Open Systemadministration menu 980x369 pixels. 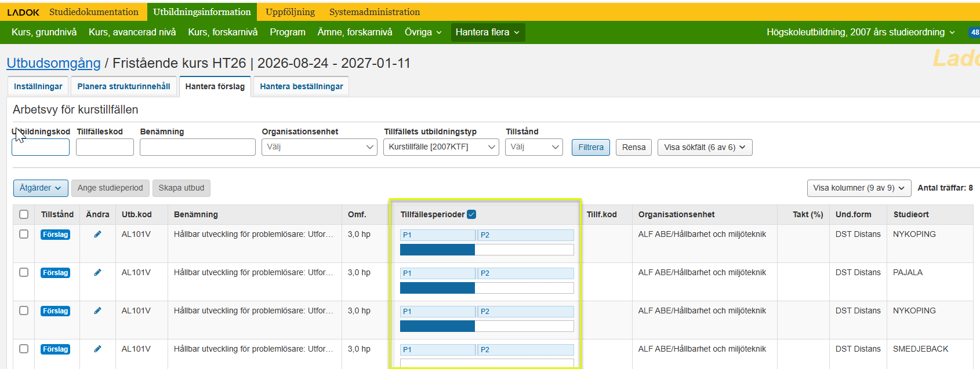375,12
